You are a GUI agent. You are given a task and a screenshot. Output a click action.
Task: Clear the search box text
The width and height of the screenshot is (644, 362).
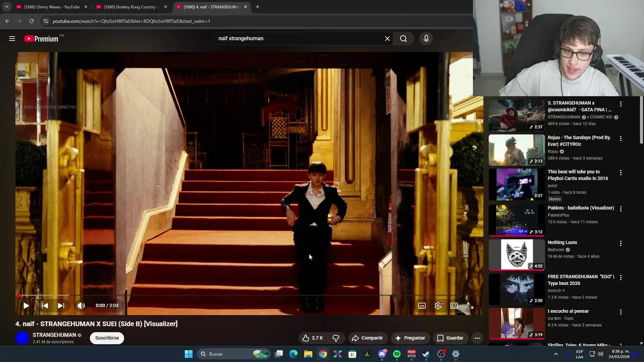coord(387,38)
